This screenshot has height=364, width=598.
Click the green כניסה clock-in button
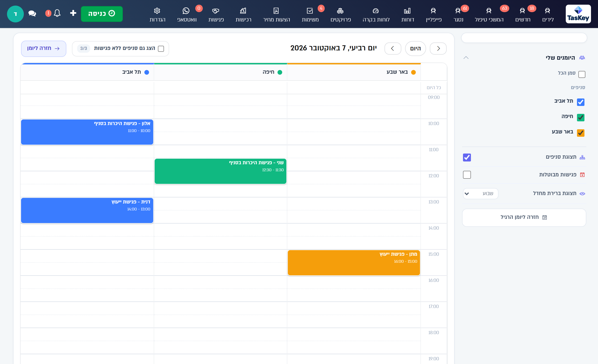coord(102,14)
